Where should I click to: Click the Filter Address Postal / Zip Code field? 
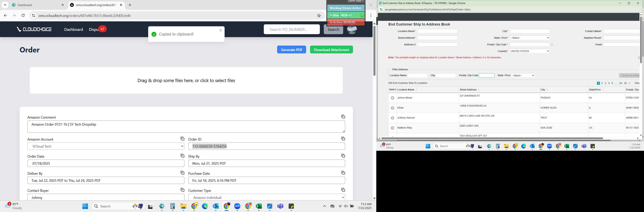point(486,75)
